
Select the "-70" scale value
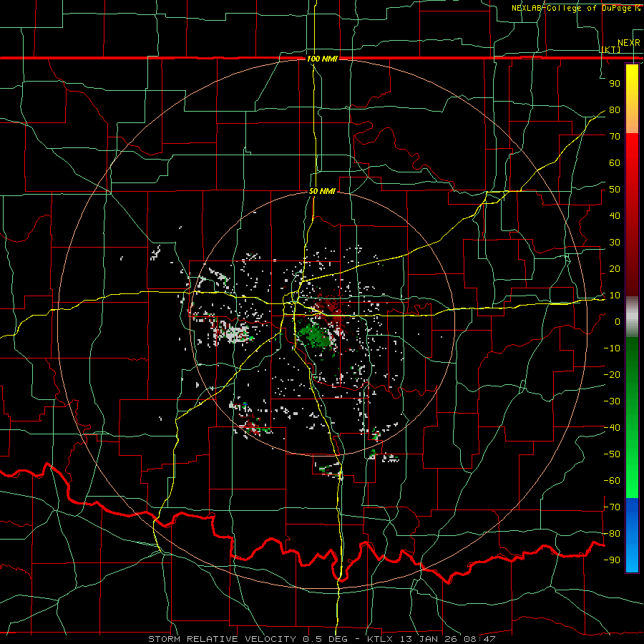[x=612, y=507]
